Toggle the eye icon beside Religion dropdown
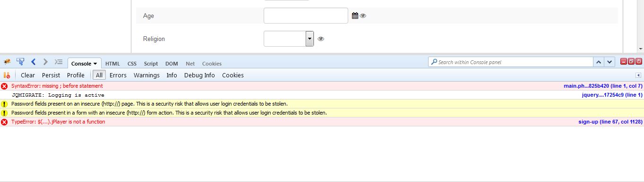The image size is (644, 182). [x=321, y=39]
